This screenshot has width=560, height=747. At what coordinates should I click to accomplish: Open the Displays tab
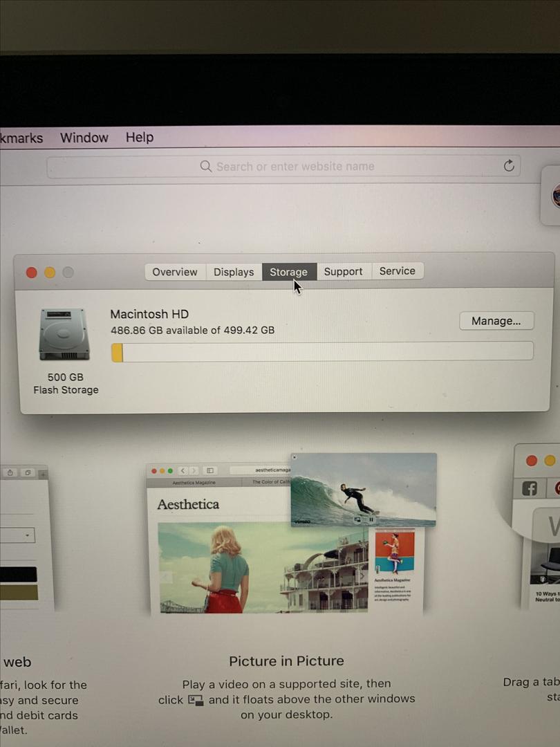234,272
